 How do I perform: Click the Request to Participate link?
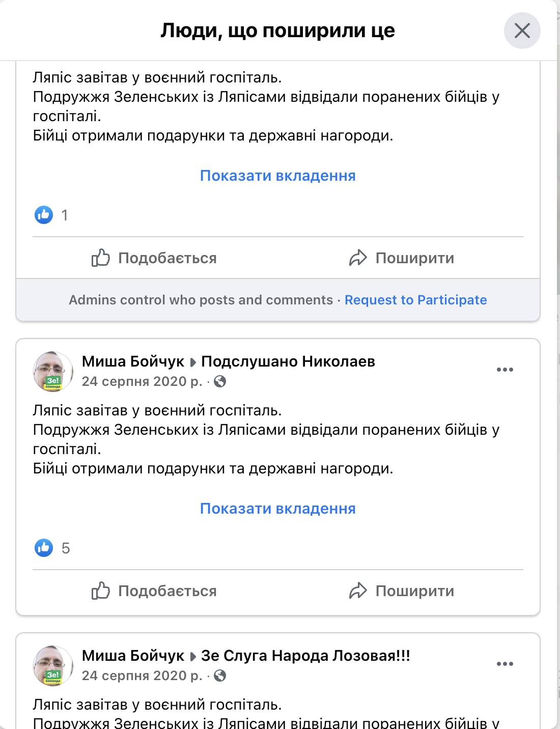[x=415, y=300]
